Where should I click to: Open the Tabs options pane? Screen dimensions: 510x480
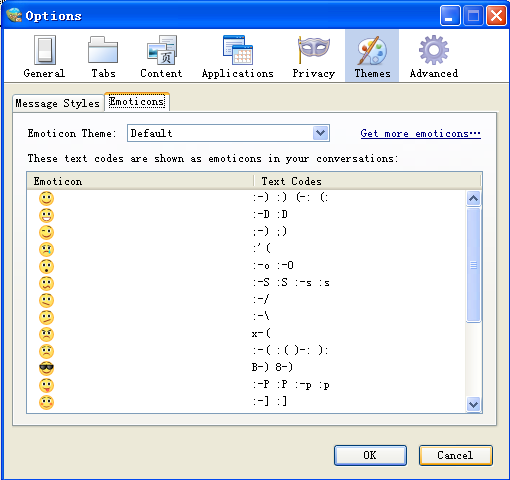pos(103,56)
